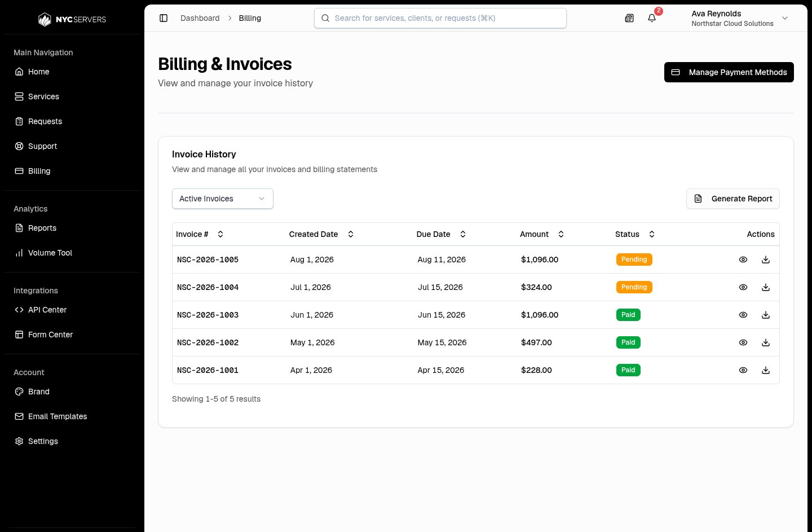Click due date Aug 11, 2026
The image size is (812, 532).
pyautogui.click(x=442, y=260)
